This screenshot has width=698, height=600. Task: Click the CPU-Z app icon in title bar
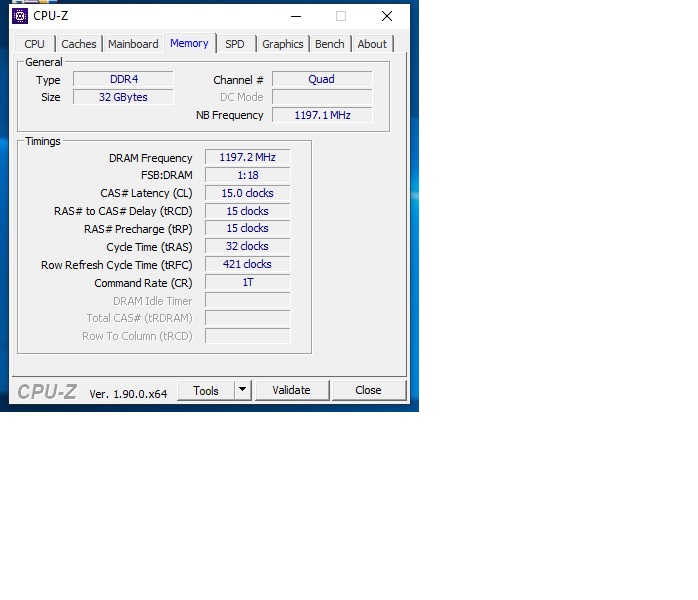click(x=20, y=16)
